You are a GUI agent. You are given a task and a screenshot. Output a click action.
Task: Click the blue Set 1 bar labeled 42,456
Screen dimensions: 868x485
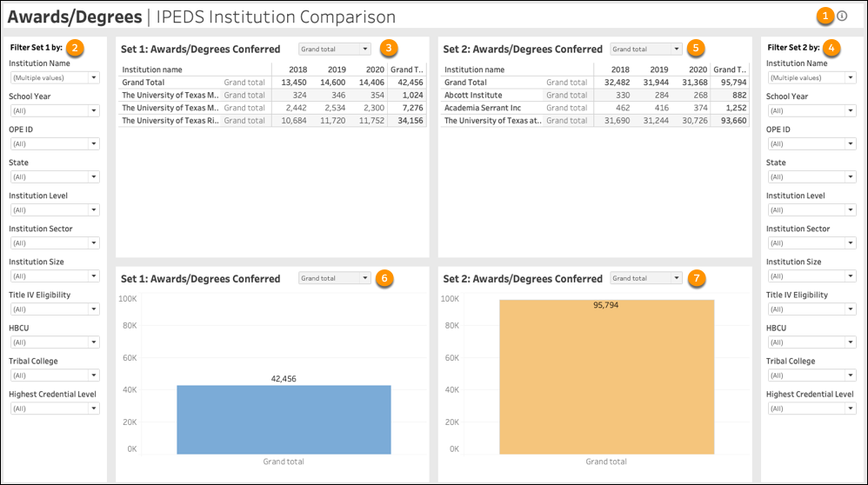click(284, 420)
